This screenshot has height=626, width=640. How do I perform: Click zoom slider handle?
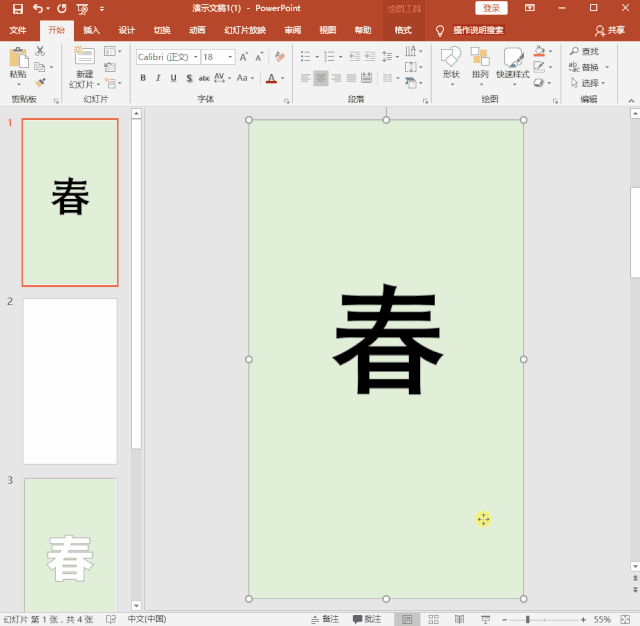point(527,619)
